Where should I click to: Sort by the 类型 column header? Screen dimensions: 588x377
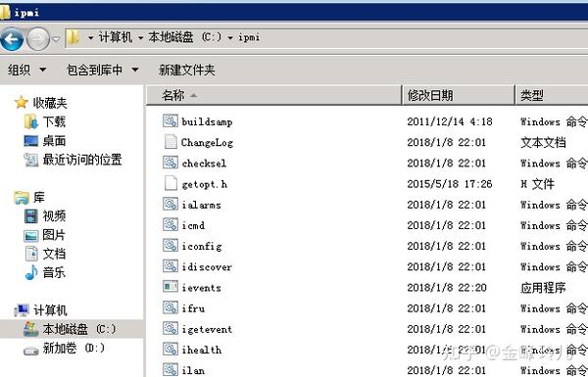tap(552, 95)
